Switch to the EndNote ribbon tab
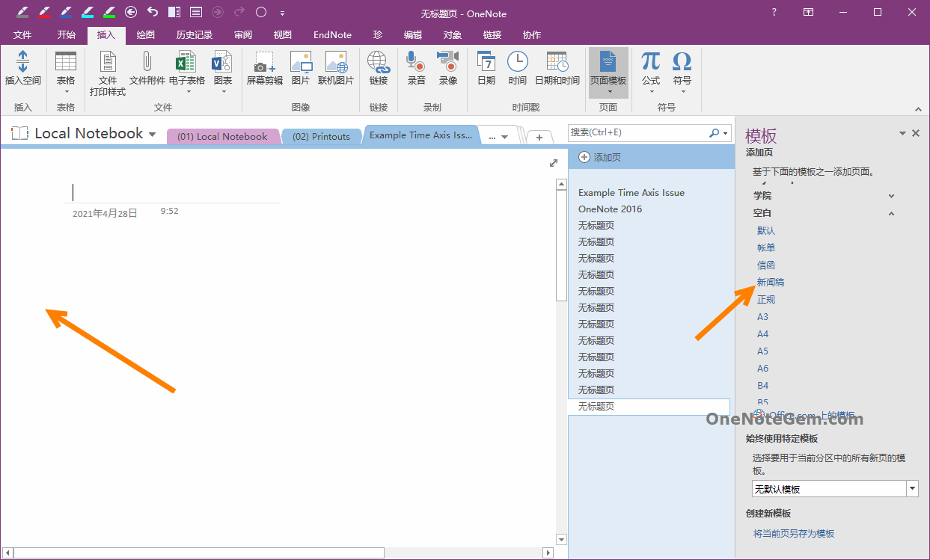The height and width of the screenshot is (560, 930). (333, 35)
